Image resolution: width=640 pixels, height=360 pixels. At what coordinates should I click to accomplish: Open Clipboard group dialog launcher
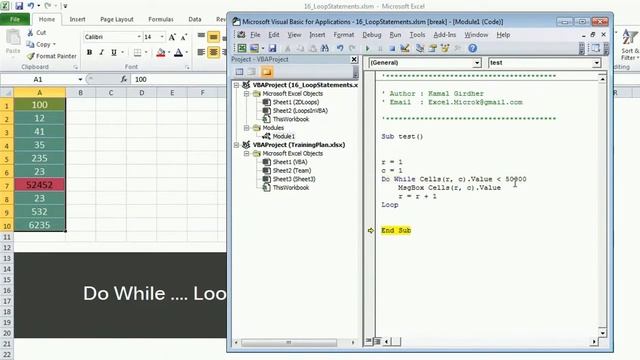point(76,67)
